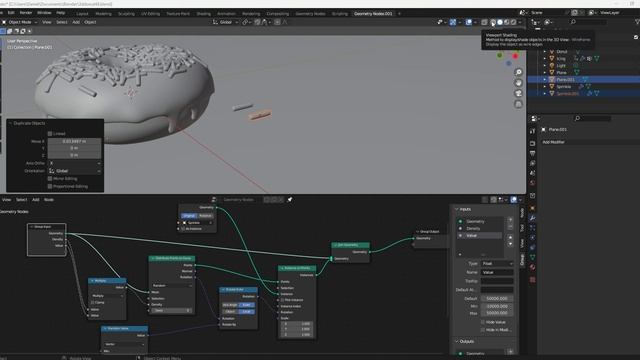Open the Tool properties tab icon
Screen dimensions: 640x360
pyautogui.click(x=532, y=132)
